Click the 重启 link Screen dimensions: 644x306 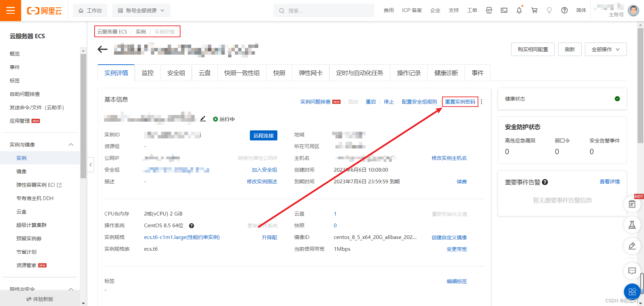coord(371,102)
